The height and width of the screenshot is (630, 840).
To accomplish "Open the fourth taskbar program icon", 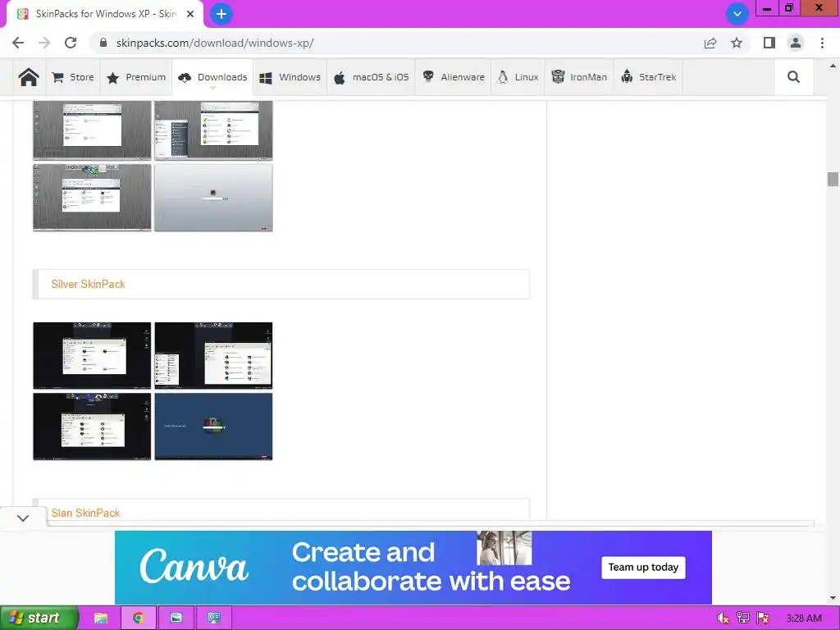I will (x=214, y=618).
